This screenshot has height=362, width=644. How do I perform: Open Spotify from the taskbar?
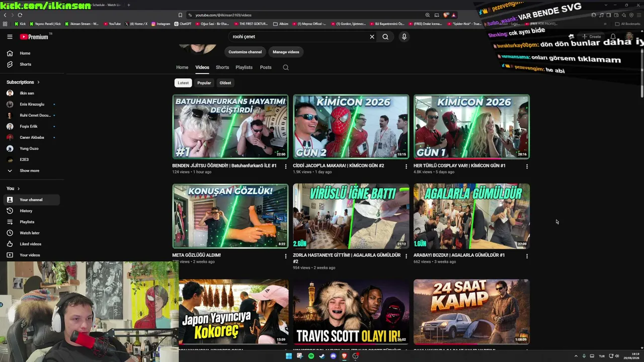(x=311, y=356)
